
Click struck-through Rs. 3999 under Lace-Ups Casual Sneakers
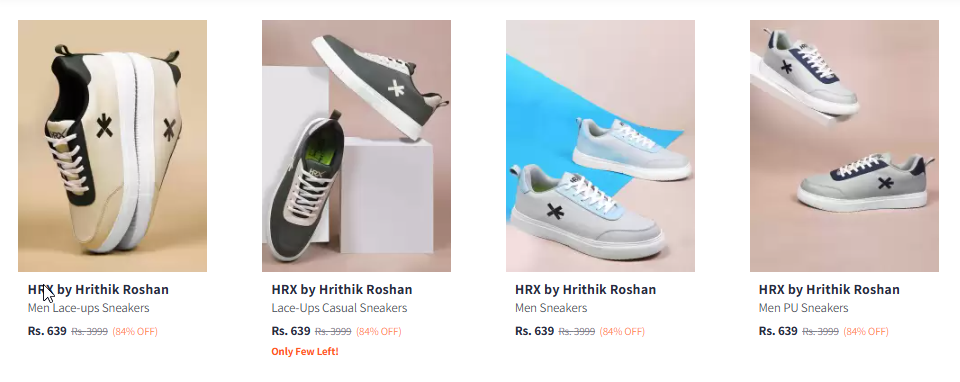[x=333, y=332]
